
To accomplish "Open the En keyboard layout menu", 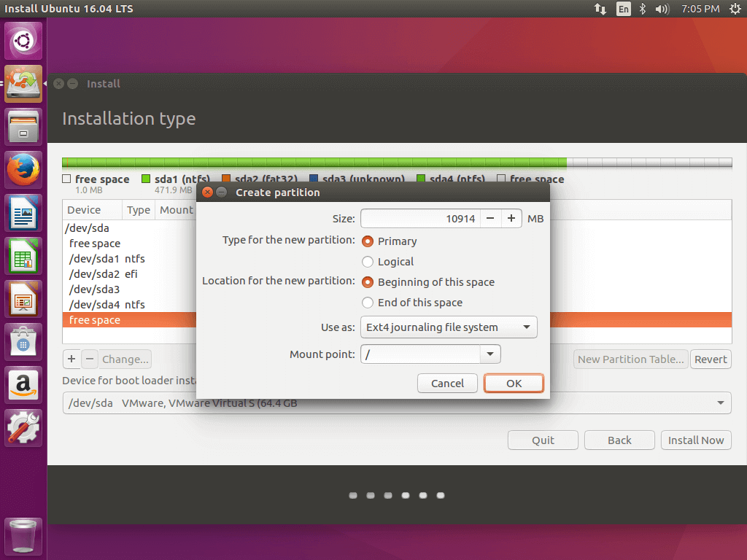I will pyautogui.click(x=623, y=9).
